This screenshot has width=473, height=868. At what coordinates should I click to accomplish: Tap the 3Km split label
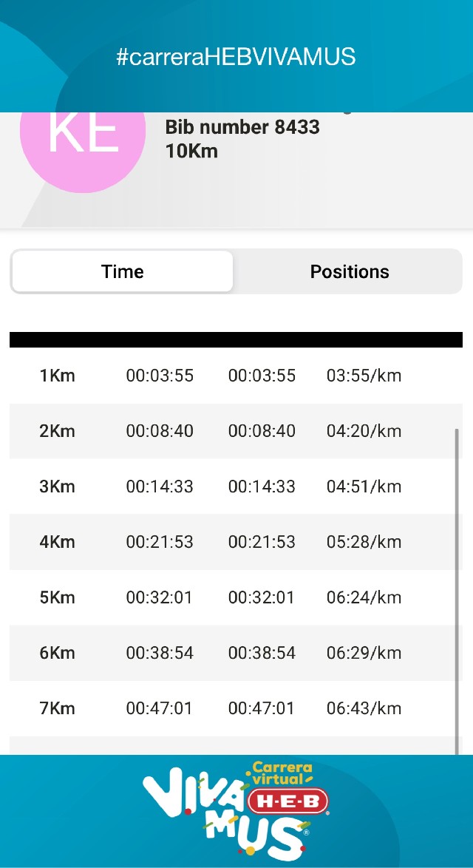pyautogui.click(x=58, y=486)
